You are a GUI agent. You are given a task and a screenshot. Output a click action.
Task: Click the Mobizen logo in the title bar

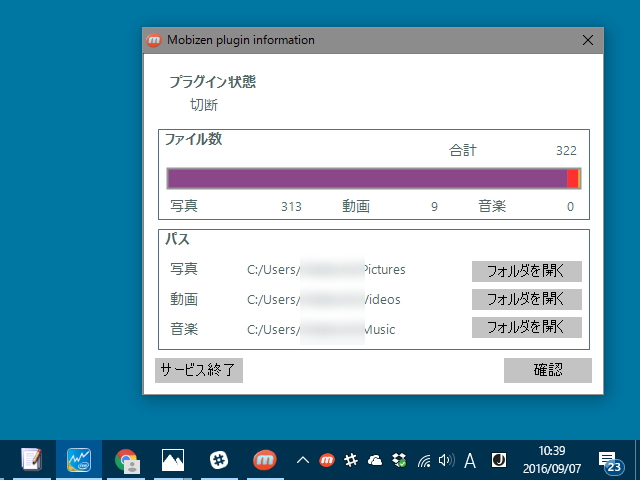point(154,40)
